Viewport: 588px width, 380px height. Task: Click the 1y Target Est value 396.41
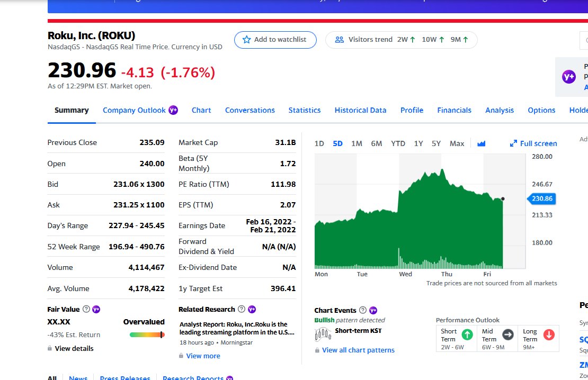[283, 288]
